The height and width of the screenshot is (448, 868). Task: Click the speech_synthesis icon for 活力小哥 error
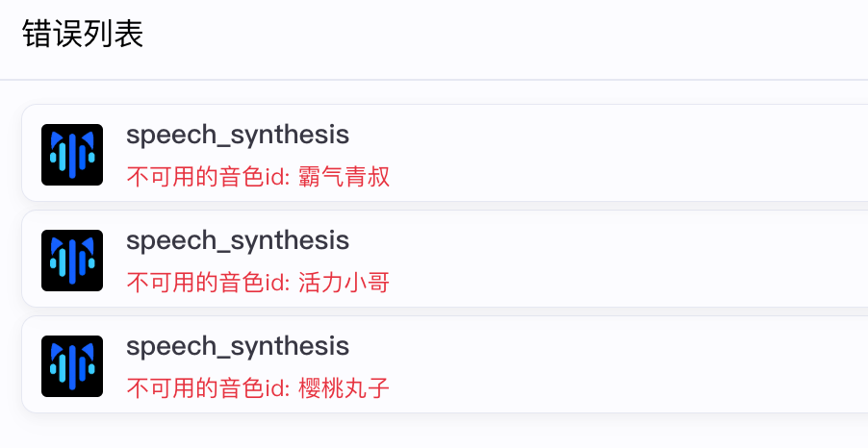point(72,260)
